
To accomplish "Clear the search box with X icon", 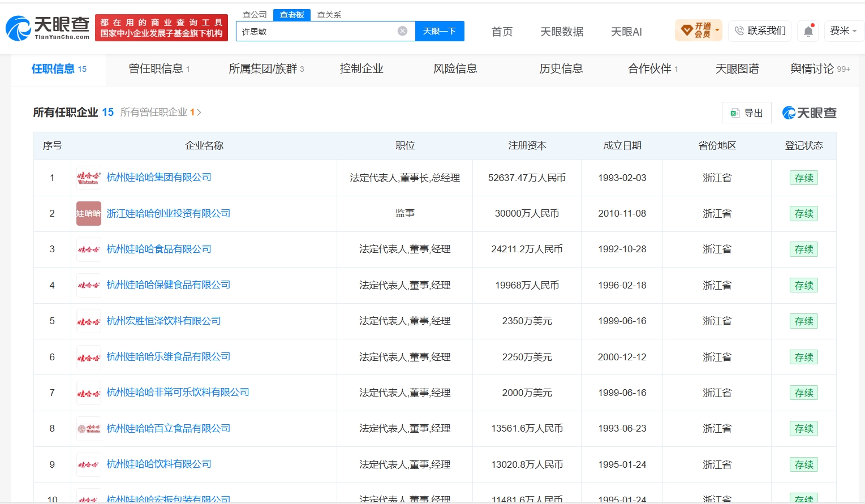I will 402,31.
